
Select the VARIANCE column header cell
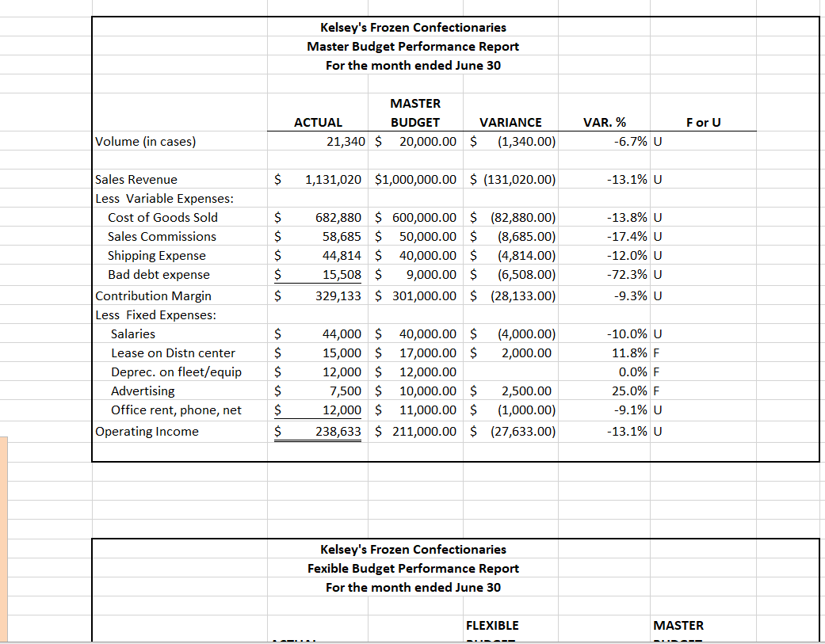pyautogui.click(x=510, y=122)
